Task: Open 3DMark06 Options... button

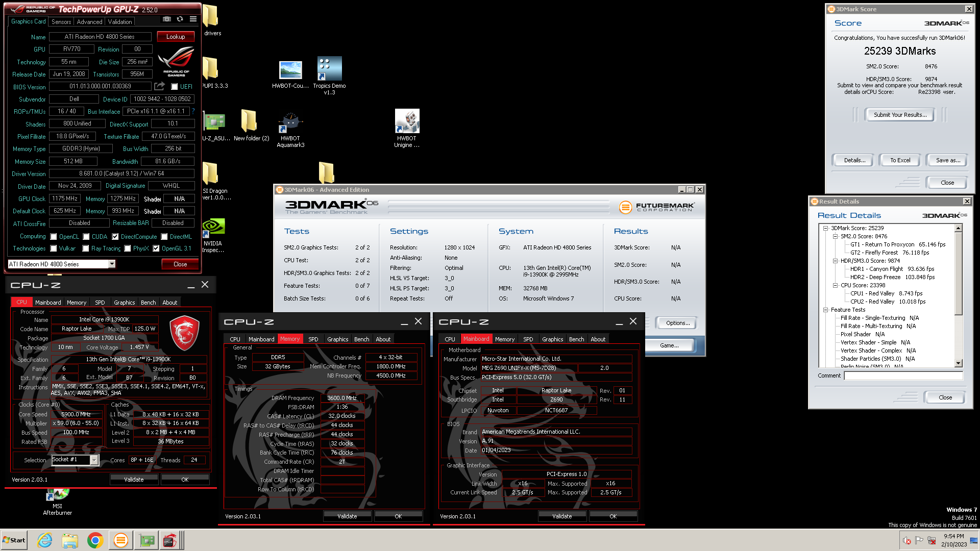Action: click(677, 323)
